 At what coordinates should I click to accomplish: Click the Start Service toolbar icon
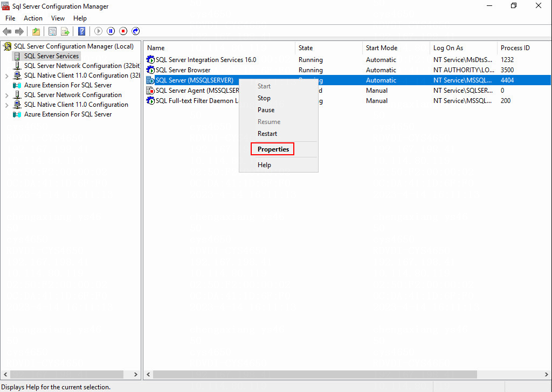[98, 31]
